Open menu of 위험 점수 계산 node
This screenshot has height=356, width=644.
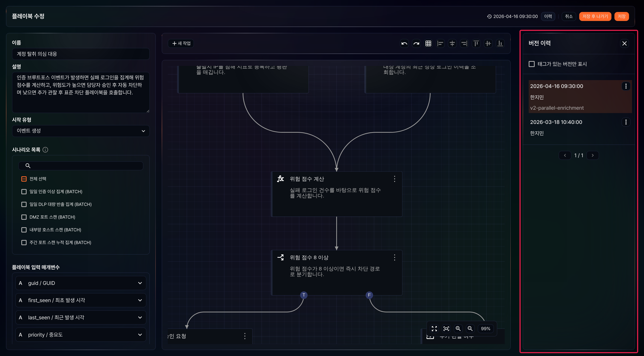[x=394, y=179]
